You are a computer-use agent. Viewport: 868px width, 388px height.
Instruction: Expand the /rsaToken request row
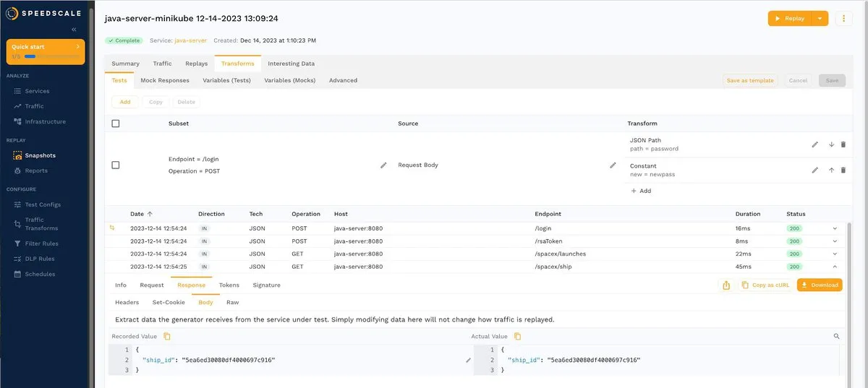835,241
